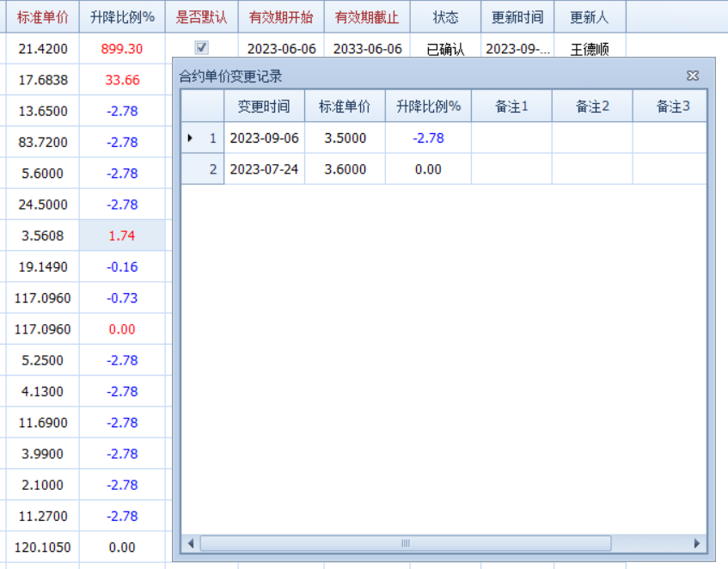Click popup 升降比例% column header
This screenshot has height=569, width=728.
click(x=428, y=107)
